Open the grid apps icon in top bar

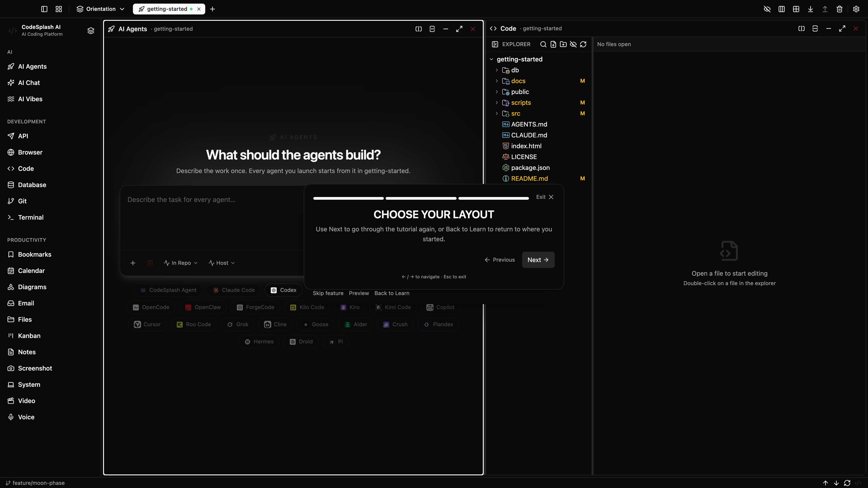click(x=59, y=9)
